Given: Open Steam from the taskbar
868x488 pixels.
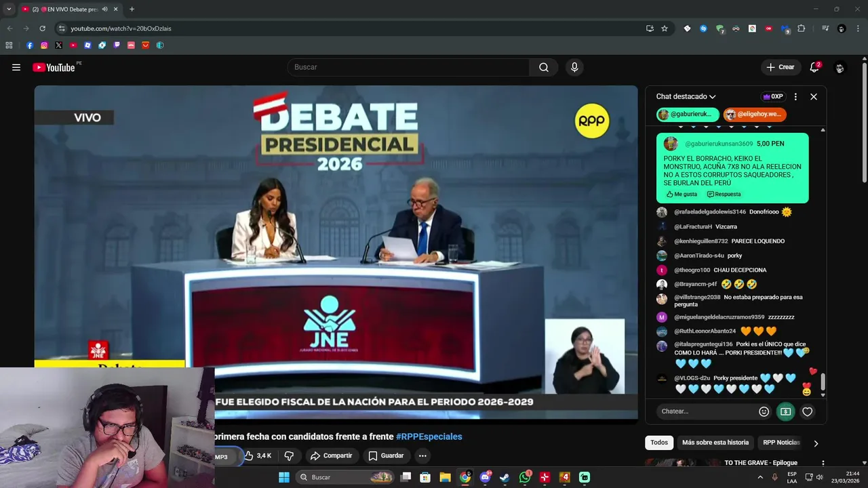Looking at the screenshot, I should 505,477.
